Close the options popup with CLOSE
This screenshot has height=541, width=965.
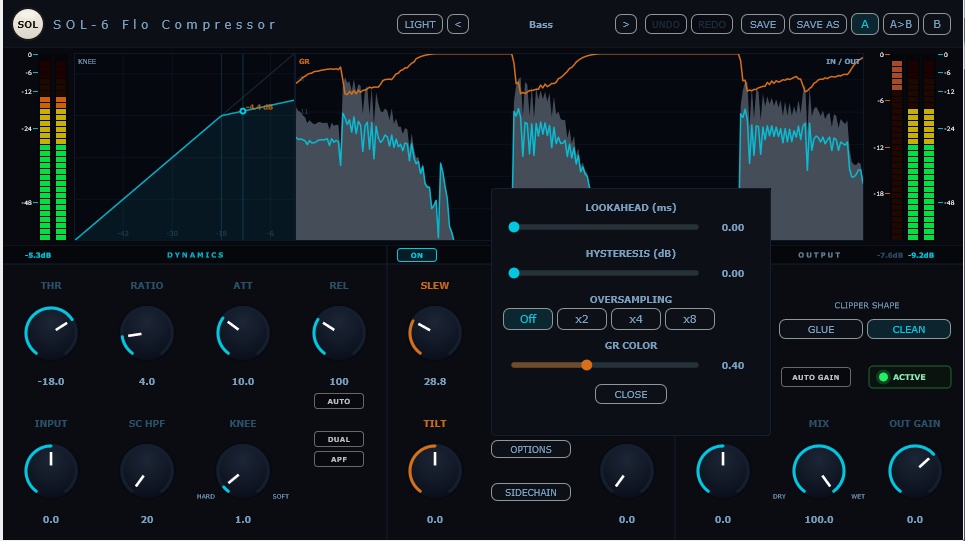tap(631, 395)
